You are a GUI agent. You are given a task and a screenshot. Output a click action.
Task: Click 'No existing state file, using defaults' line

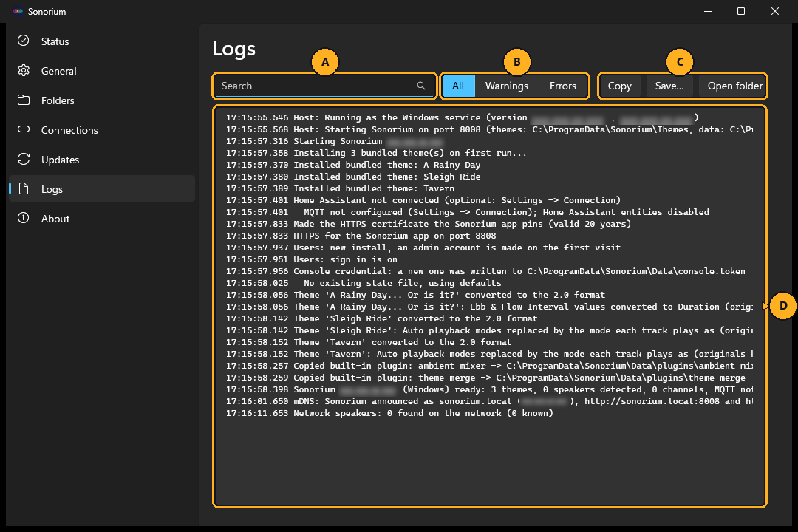point(364,283)
